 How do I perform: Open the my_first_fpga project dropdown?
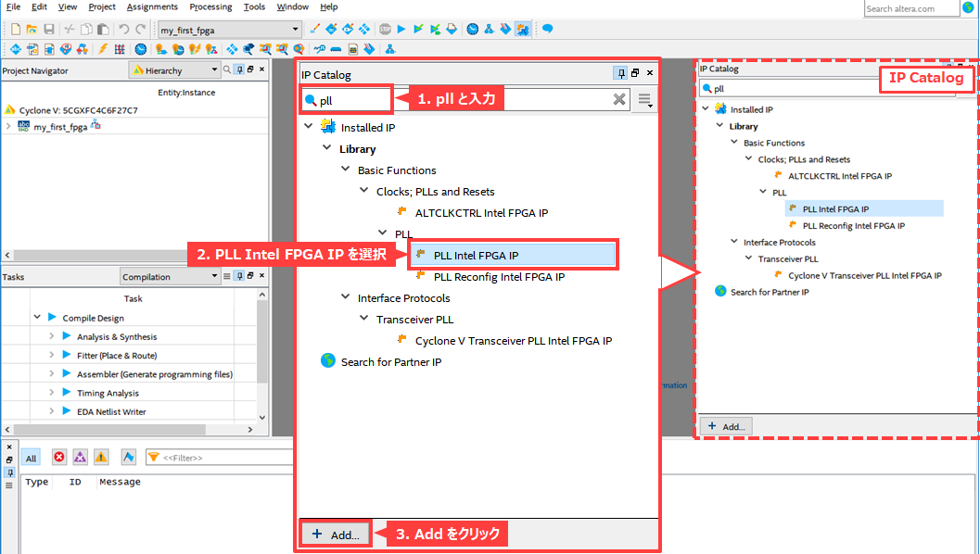tap(296, 30)
